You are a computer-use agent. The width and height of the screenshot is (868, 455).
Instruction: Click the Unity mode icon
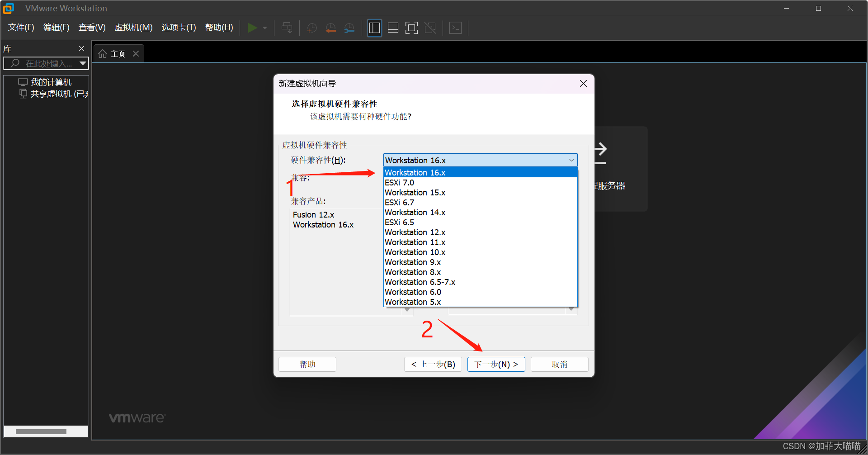tap(430, 28)
